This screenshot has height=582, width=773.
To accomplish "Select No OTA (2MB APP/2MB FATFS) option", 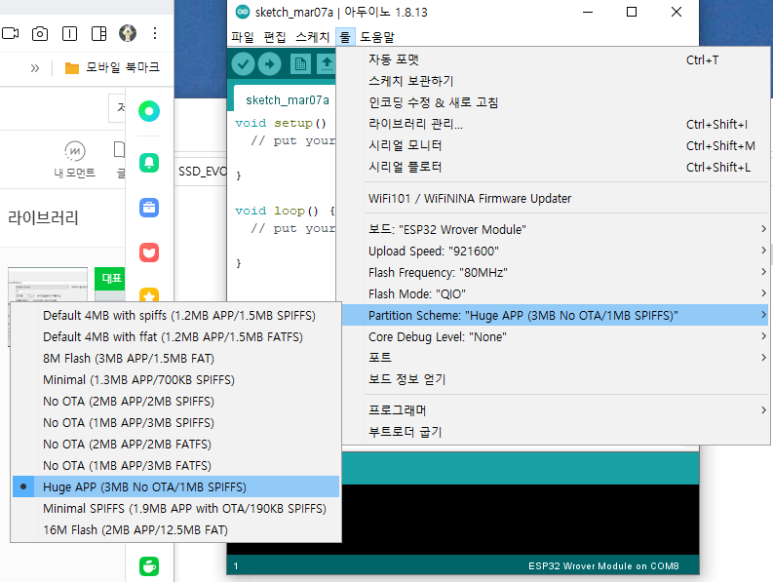I will tap(176, 444).
